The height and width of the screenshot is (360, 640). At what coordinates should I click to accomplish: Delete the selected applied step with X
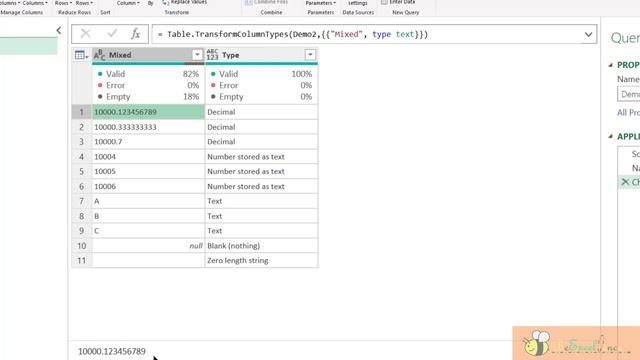(x=624, y=182)
